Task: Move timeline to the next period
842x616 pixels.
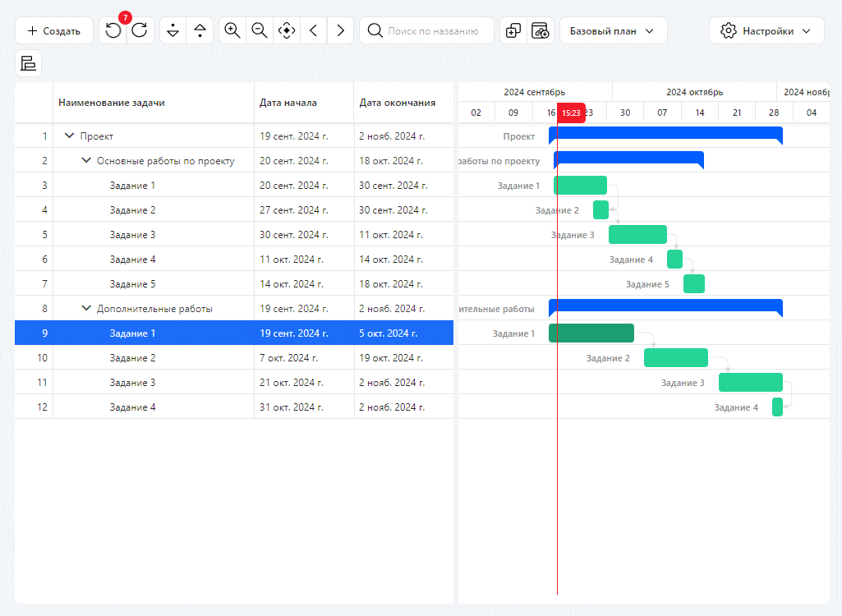Action: point(340,30)
